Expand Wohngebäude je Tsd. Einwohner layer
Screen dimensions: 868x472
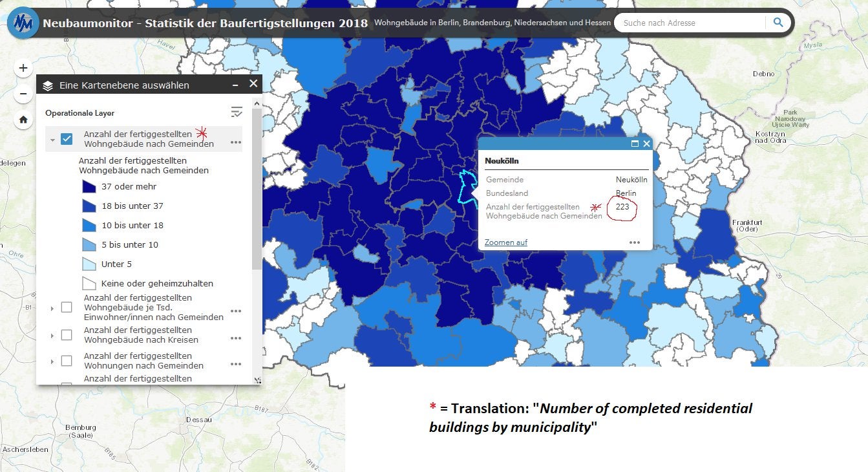[52, 308]
